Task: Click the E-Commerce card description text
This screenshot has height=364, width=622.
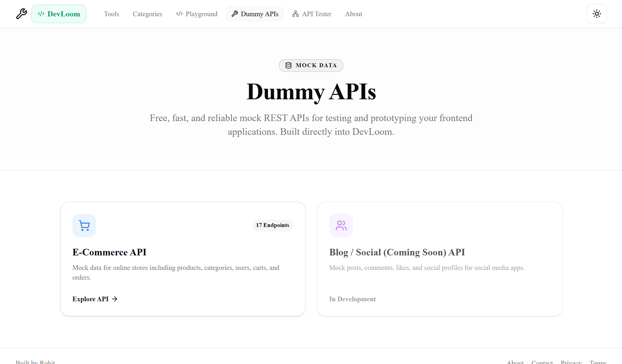Action: (176, 273)
